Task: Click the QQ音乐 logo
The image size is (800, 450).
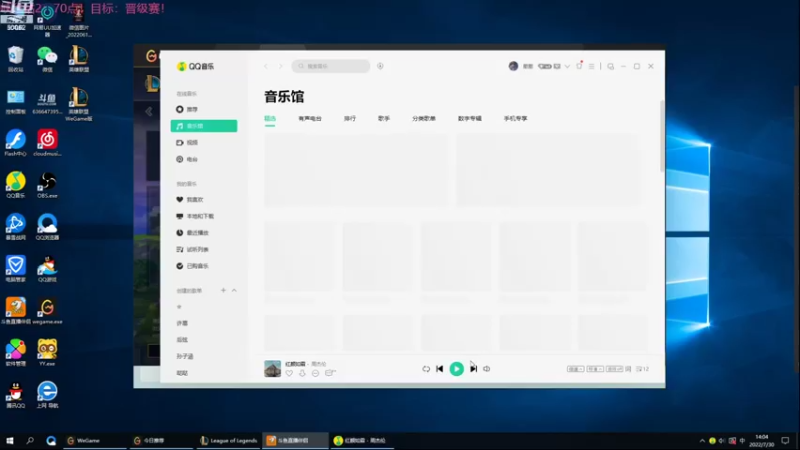Action: tap(195, 66)
